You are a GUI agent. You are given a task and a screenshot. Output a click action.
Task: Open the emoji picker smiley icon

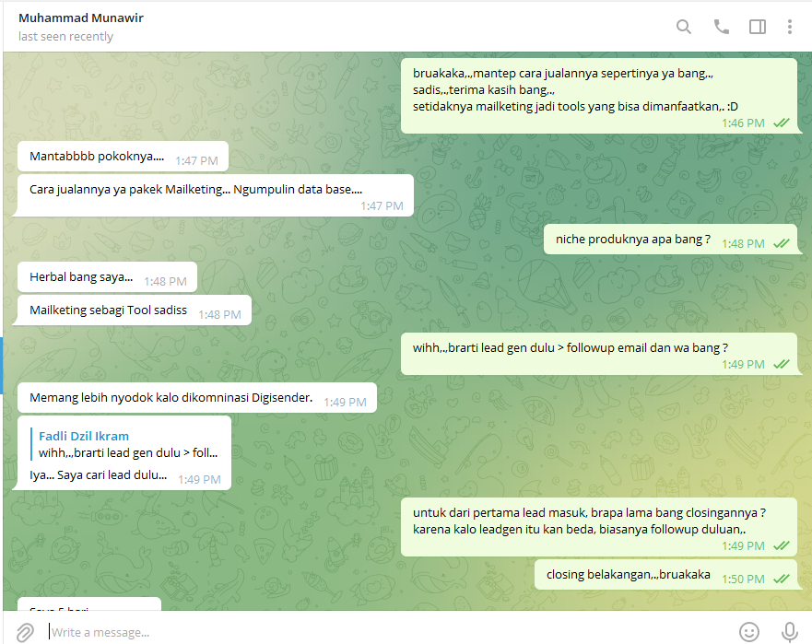[749, 631]
